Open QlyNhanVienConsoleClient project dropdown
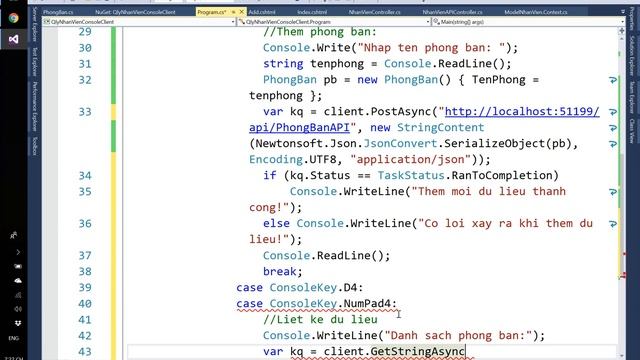Screen dimensions: 640x360 139,22
